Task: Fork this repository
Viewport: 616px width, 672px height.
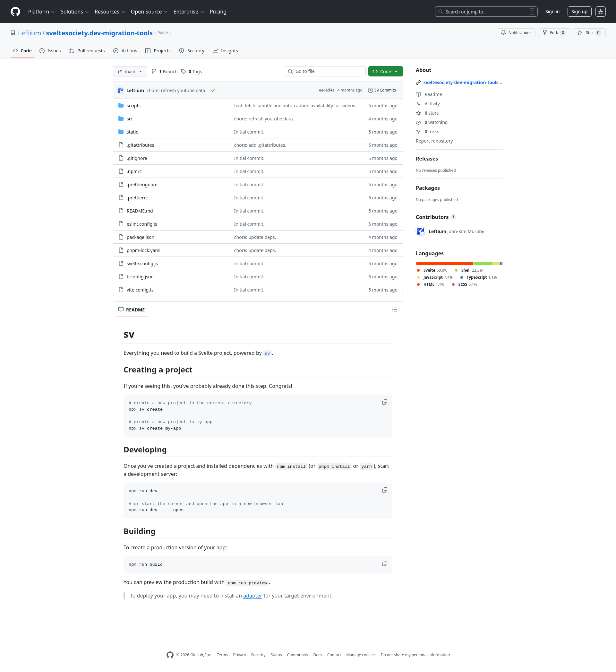Action: [554, 33]
